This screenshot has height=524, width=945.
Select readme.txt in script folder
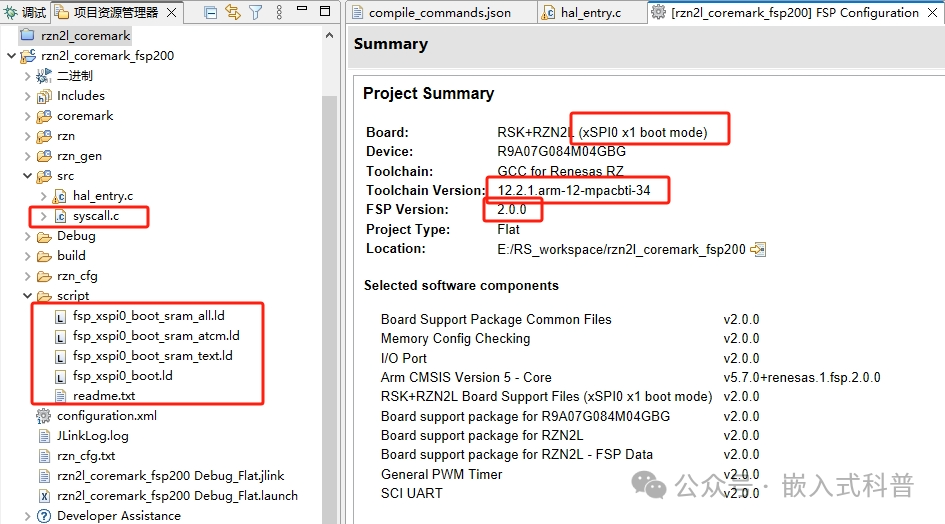[x=104, y=396]
